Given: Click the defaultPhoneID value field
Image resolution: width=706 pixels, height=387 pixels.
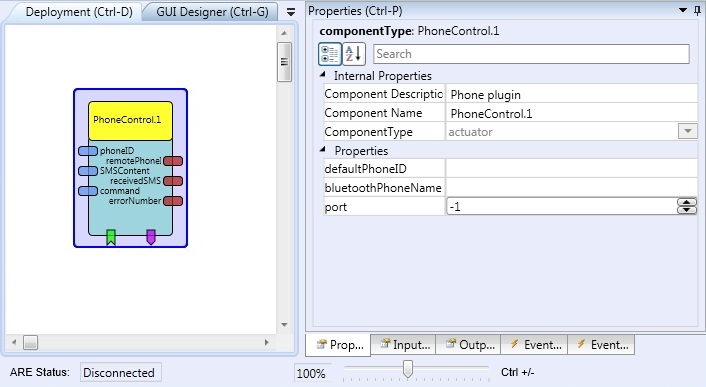Looking at the screenshot, I should (572, 168).
